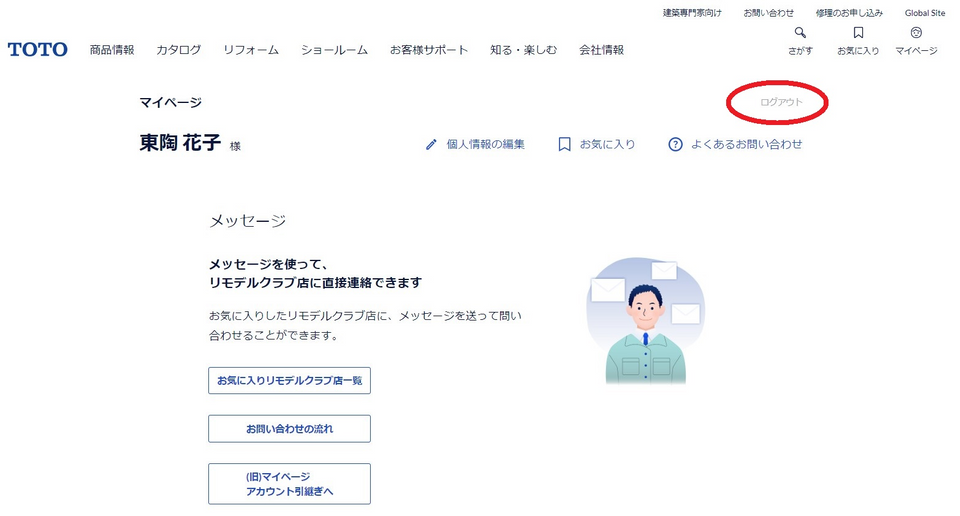Click the TOTO logo
This screenshot has height=516, width=960.
click(x=38, y=49)
